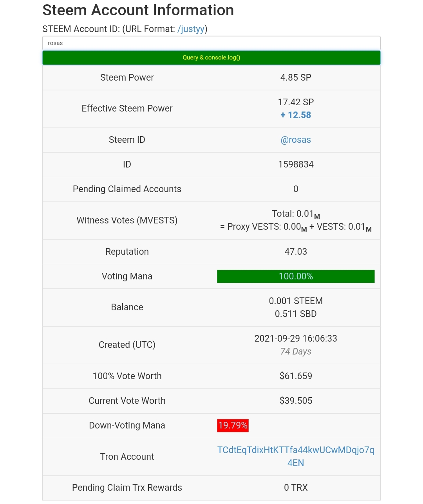Open the /justyy URL format link
This screenshot has width=423, height=504.
(x=191, y=29)
